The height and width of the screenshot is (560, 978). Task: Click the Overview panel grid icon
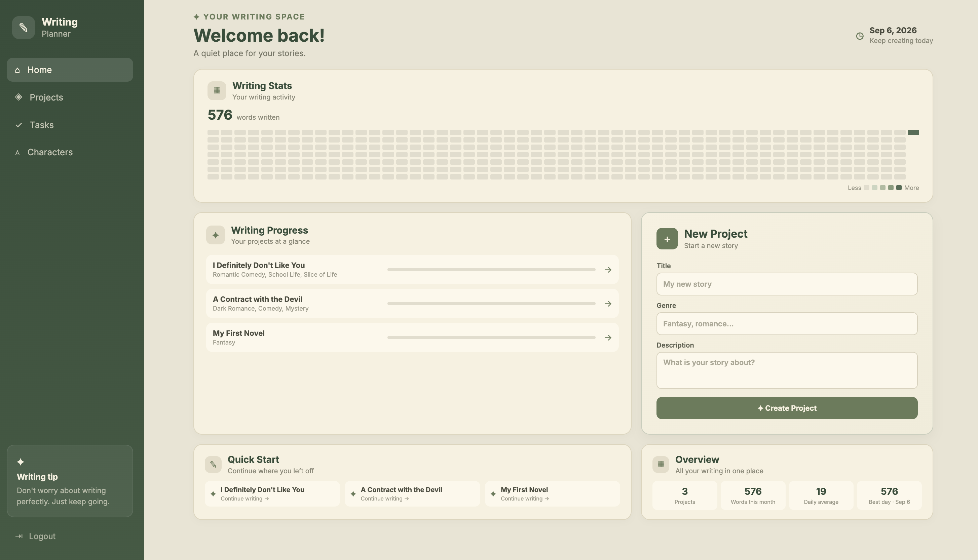[x=661, y=465]
